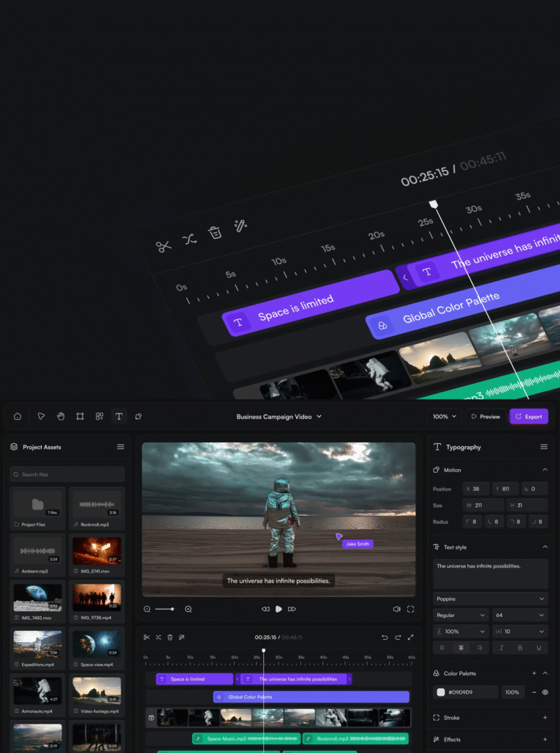The image size is (560, 753).
Task: Play the video preview
Action: point(279,609)
